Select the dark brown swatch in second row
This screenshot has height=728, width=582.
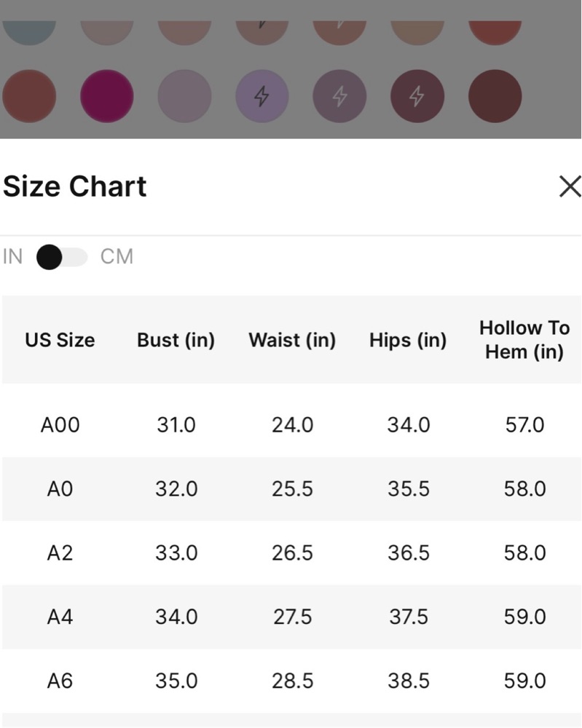point(495,96)
